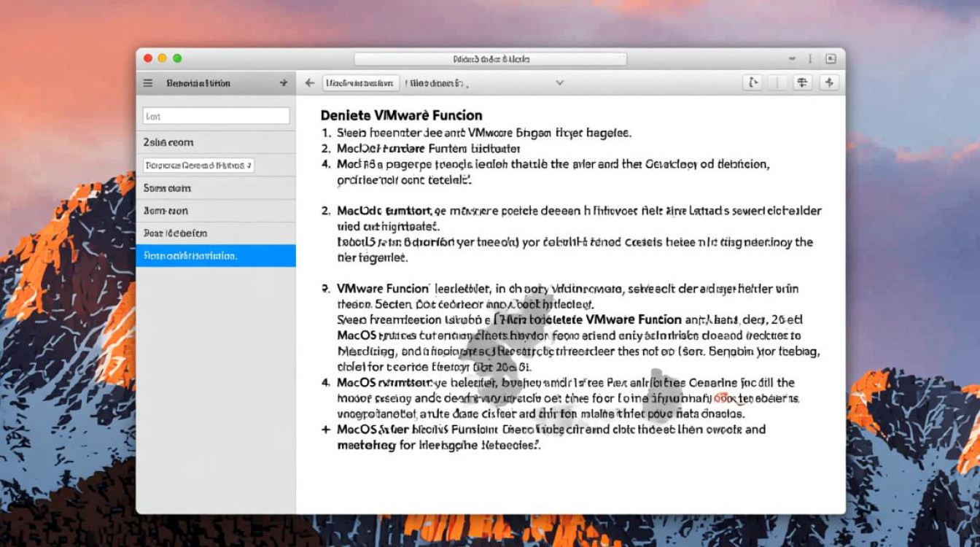Viewport: 980px width, 547px height.
Task: Expand the chevron dropdown in the toolbar
Action: [559, 83]
